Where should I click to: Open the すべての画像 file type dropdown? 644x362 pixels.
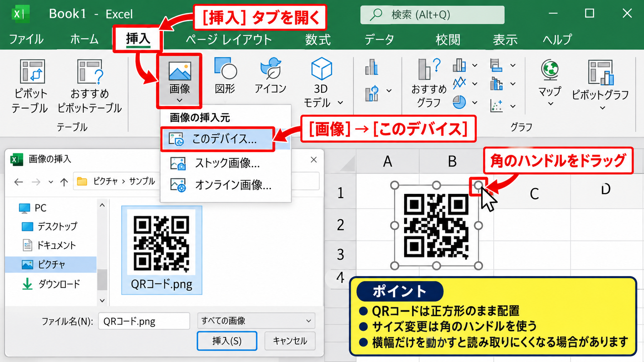[x=256, y=320]
